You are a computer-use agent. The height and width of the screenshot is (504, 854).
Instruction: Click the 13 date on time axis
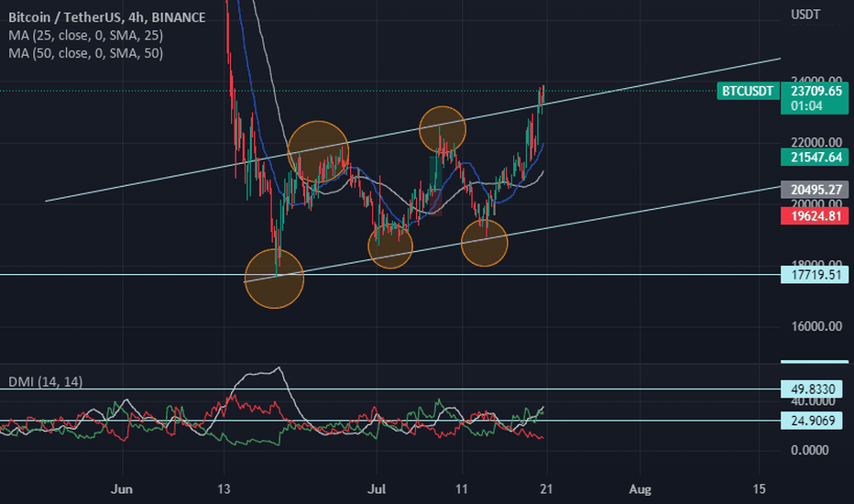[224, 489]
